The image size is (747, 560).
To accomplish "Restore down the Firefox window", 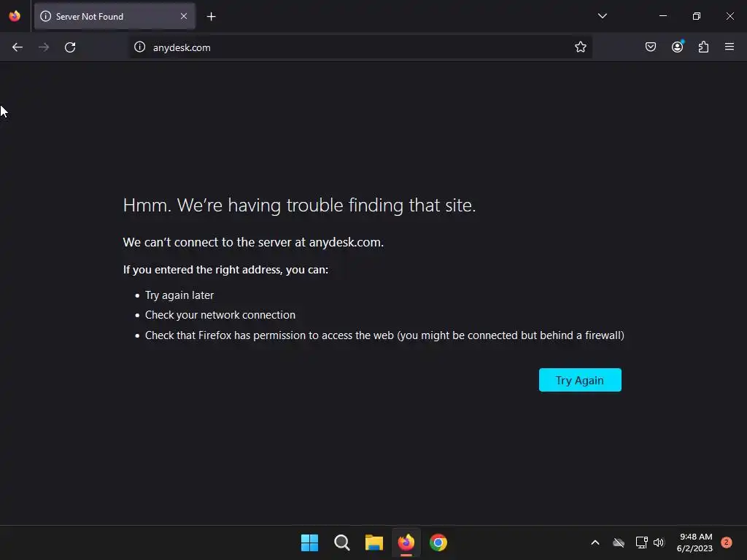I will coord(696,16).
